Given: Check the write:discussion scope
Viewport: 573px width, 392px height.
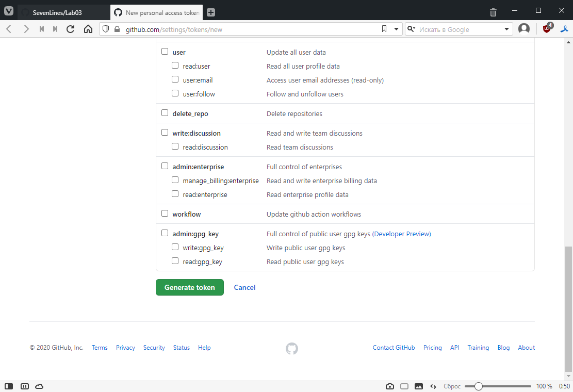Looking at the screenshot, I should pyautogui.click(x=165, y=133).
